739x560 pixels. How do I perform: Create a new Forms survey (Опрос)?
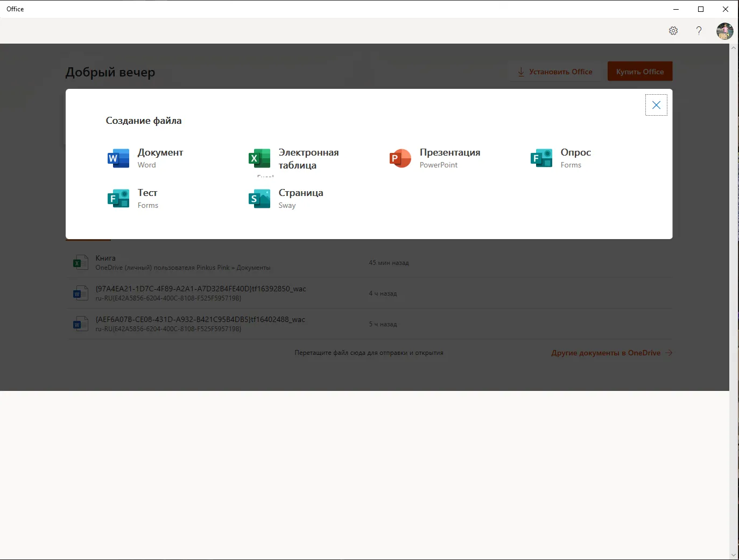(561, 158)
